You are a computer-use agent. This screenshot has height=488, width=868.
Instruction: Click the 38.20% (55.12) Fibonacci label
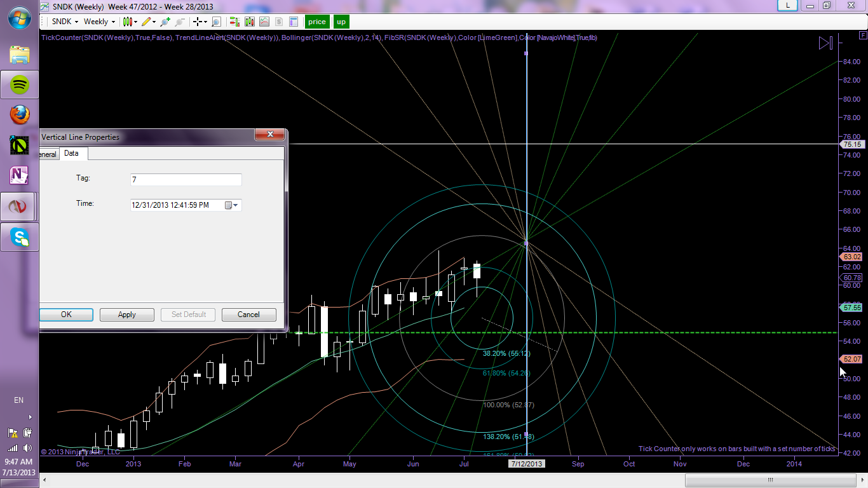coord(506,353)
